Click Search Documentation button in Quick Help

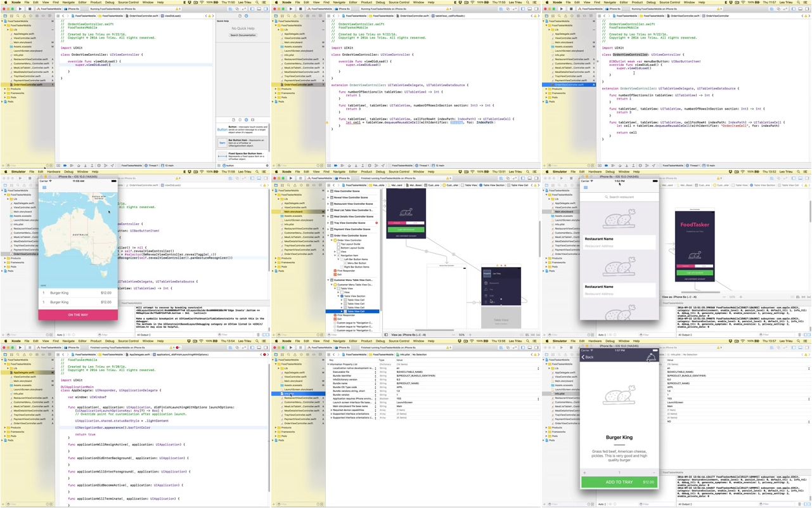click(243, 35)
